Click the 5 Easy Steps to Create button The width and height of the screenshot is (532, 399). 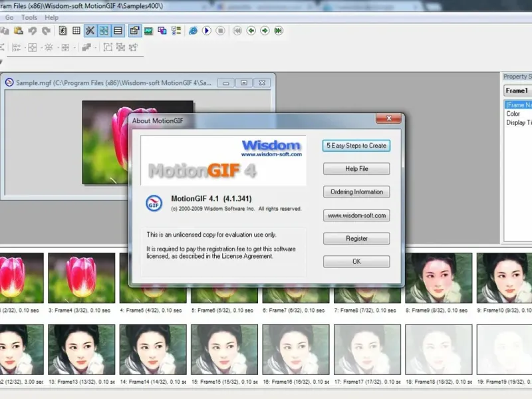pyautogui.click(x=356, y=146)
